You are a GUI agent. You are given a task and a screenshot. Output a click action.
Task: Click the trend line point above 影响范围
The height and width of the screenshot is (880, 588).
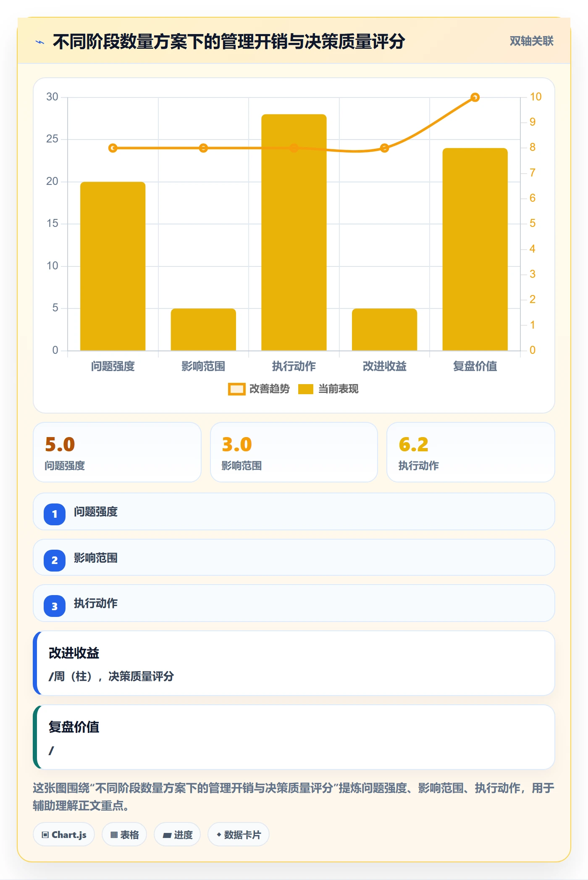[203, 148]
